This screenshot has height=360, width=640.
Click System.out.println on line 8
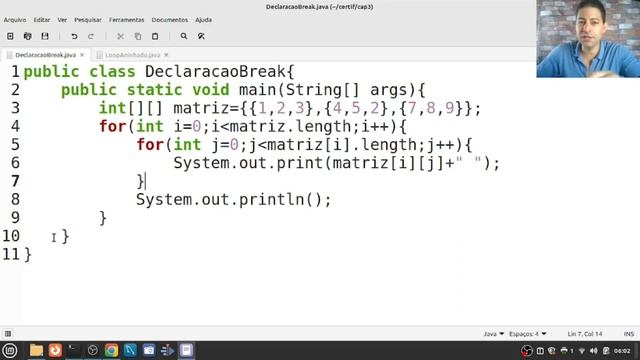220,200
